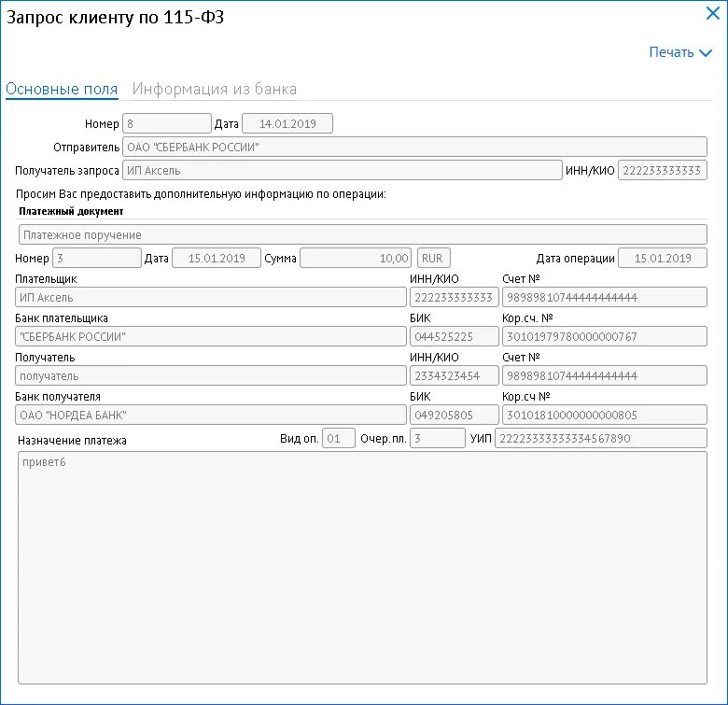Close the 115-ФЗ request dialog
The image size is (728, 705).
point(712,13)
